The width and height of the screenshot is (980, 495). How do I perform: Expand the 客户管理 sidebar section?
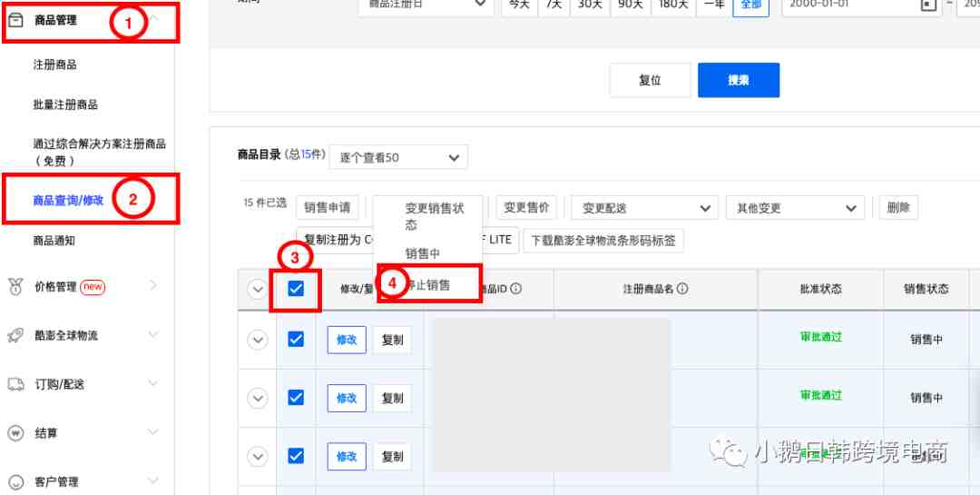coord(153,481)
